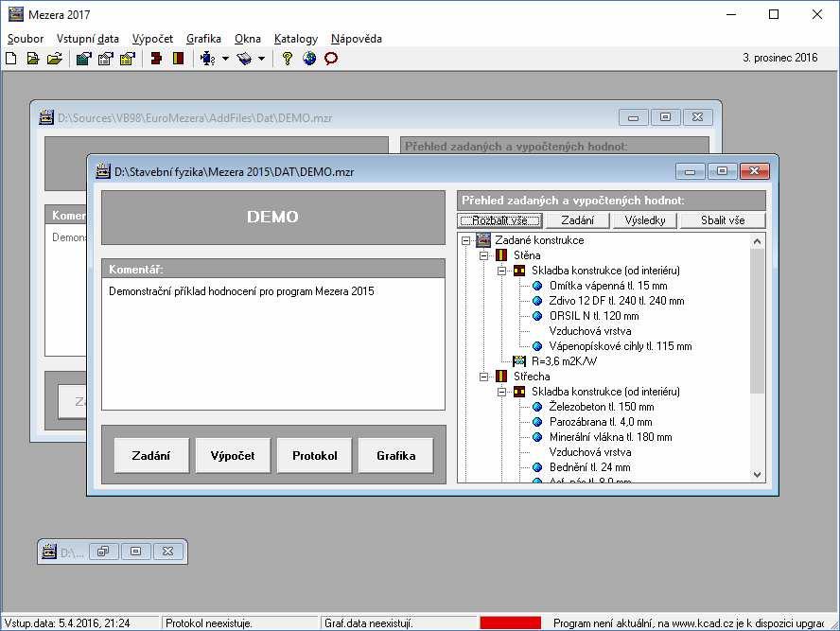Click the white form toolbar icon

106,58
